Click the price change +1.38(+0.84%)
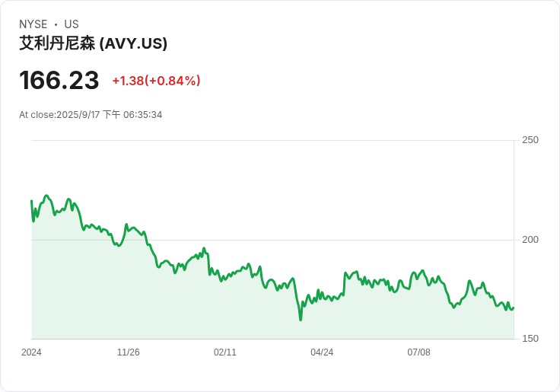Screen dimensions: 560x392 coord(157,81)
